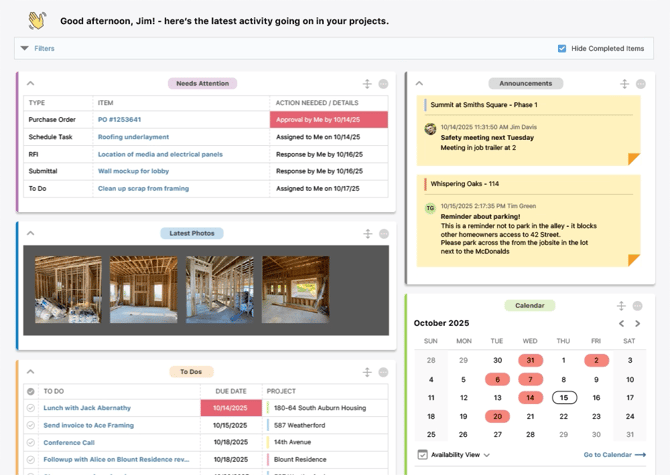Screen dimensions: 670x475
Task: Click the calendar icon beside Availability View
Action: click(422, 454)
